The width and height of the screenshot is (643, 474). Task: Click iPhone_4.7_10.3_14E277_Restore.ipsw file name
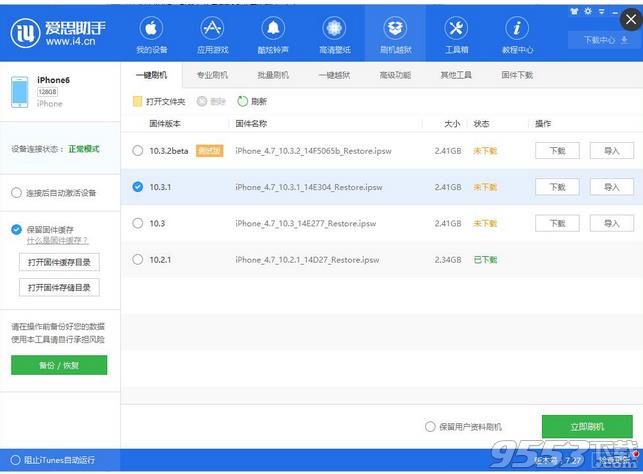(306, 223)
